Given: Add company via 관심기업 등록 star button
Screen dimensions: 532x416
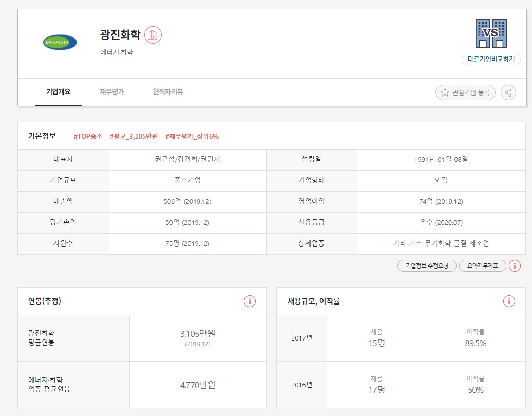Looking at the screenshot, I should coord(465,92).
